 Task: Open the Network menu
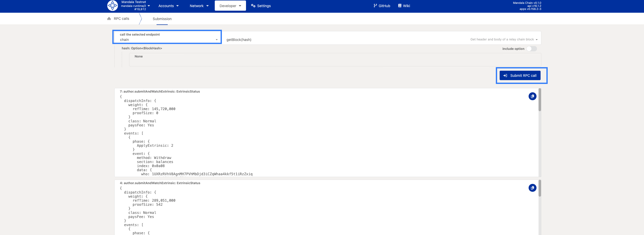[199, 6]
